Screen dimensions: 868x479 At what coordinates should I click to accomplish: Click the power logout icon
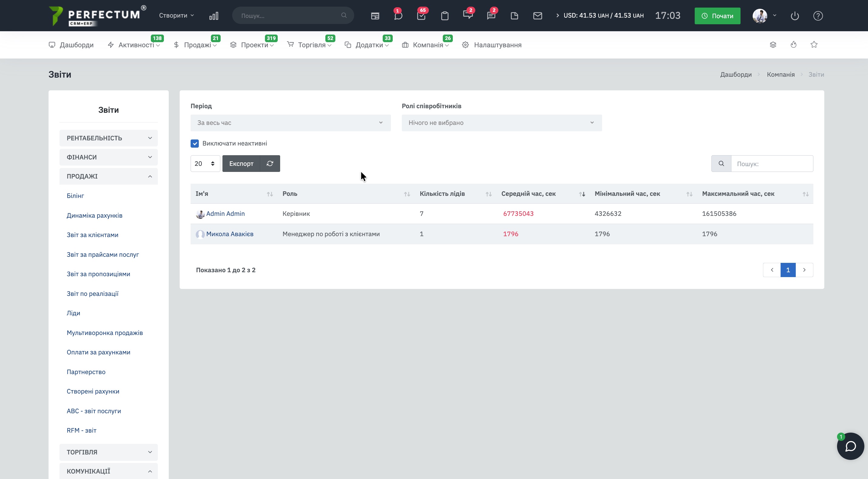tap(795, 16)
